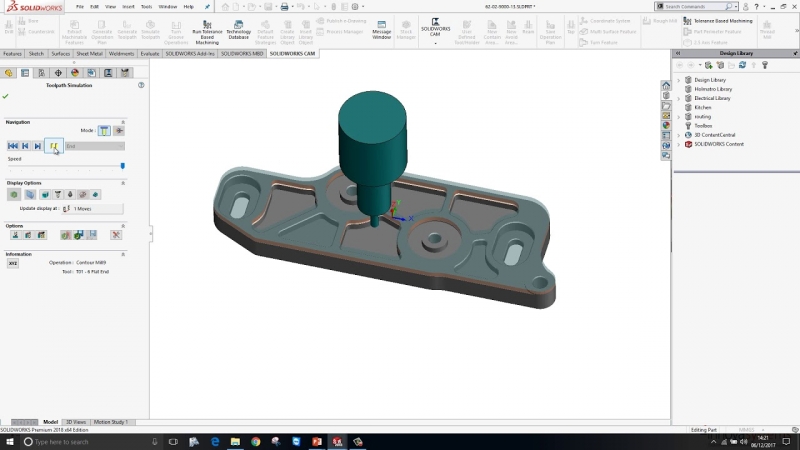The image size is (800, 450).
Task: Open the Technology Database
Action: (x=239, y=24)
